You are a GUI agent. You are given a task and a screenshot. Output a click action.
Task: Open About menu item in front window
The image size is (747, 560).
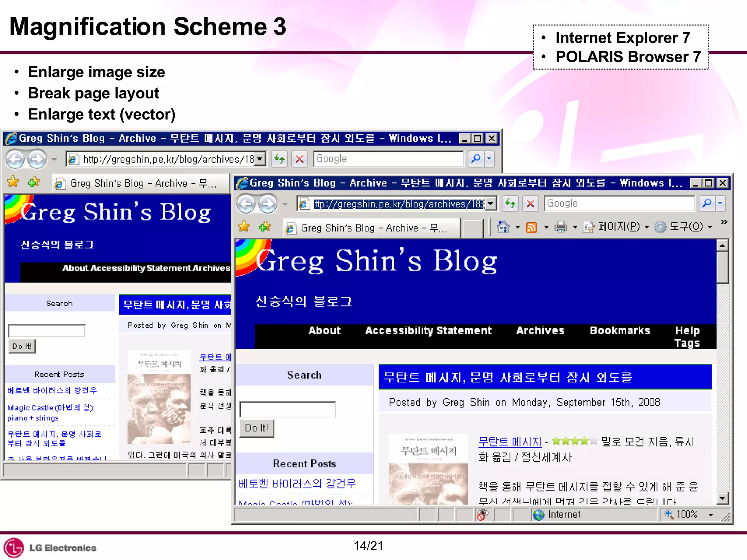click(325, 331)
